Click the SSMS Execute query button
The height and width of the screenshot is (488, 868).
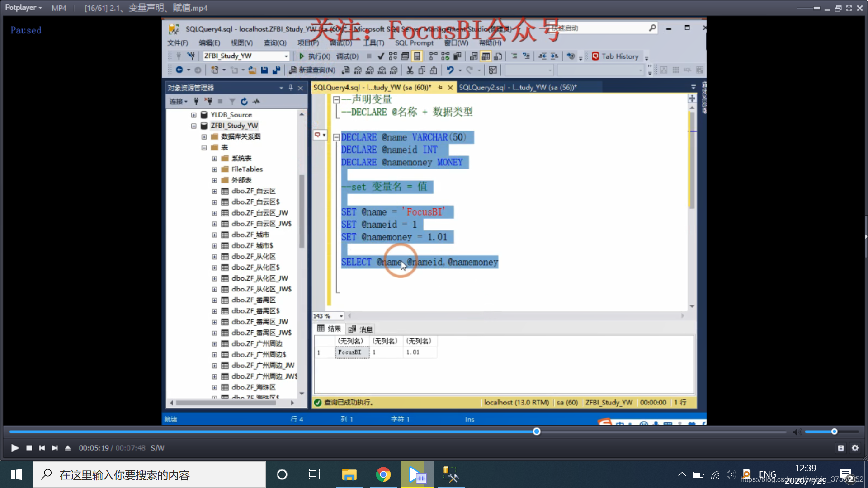tap(314, 56)
